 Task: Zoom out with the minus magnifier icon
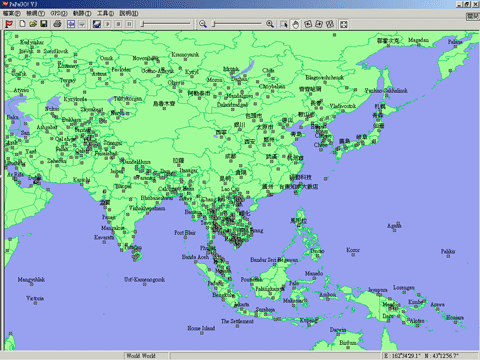click(x=203, y=24)
